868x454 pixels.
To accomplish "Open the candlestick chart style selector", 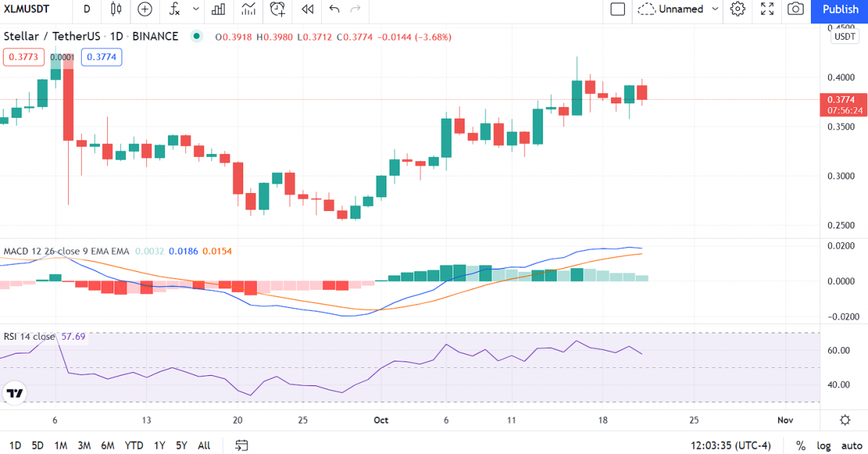I will point(116,9).
